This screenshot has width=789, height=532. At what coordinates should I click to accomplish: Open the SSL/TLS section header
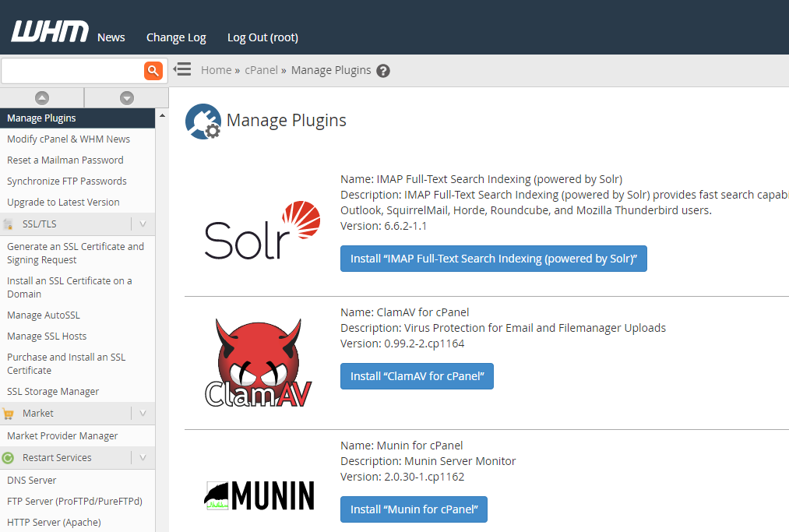77,224
